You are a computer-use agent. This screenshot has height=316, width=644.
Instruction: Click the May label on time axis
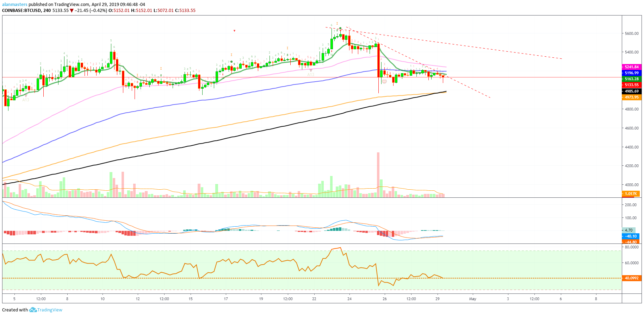point(472,299)
